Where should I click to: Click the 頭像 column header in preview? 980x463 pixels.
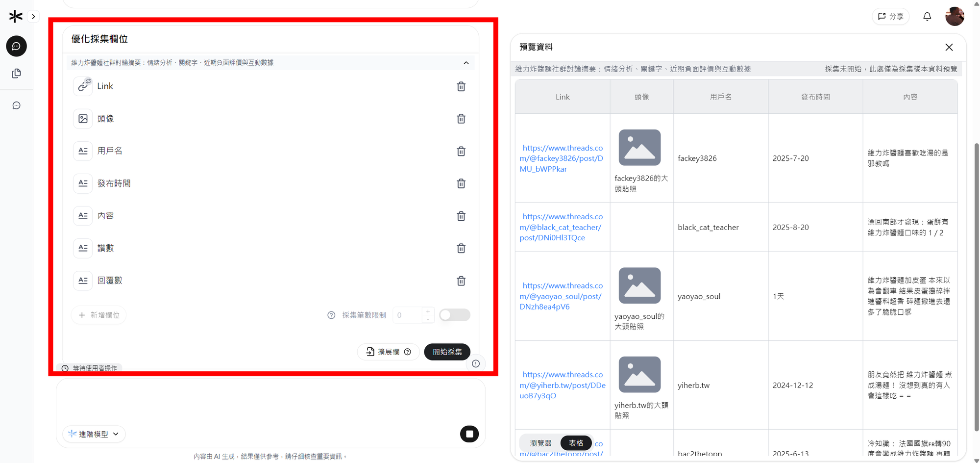tap(641, 97)
